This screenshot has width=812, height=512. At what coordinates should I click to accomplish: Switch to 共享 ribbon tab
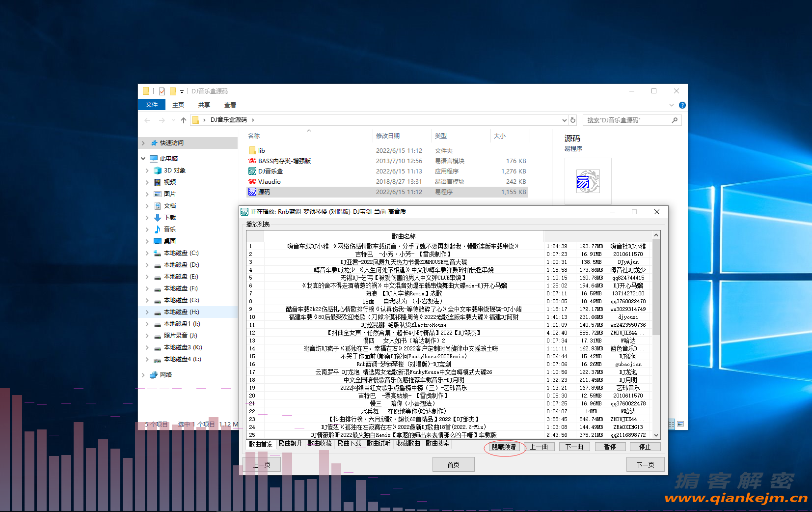click(x=204, y=105)
